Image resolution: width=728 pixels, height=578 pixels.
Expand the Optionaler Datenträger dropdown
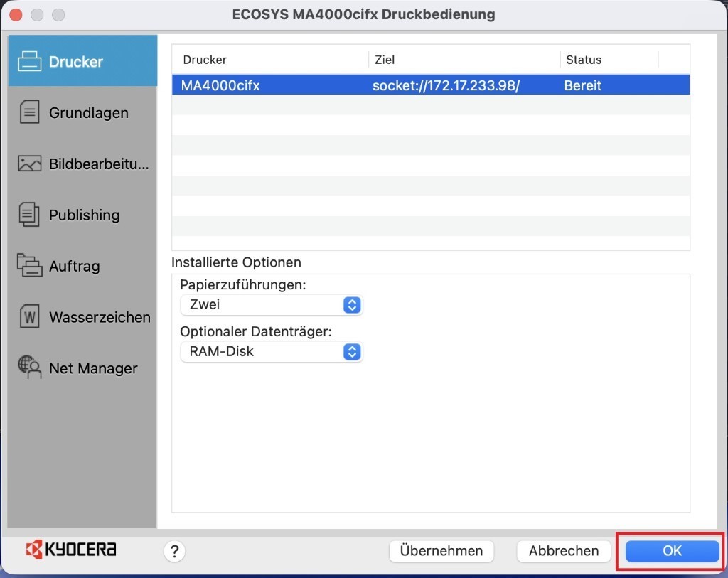(271, 351)
